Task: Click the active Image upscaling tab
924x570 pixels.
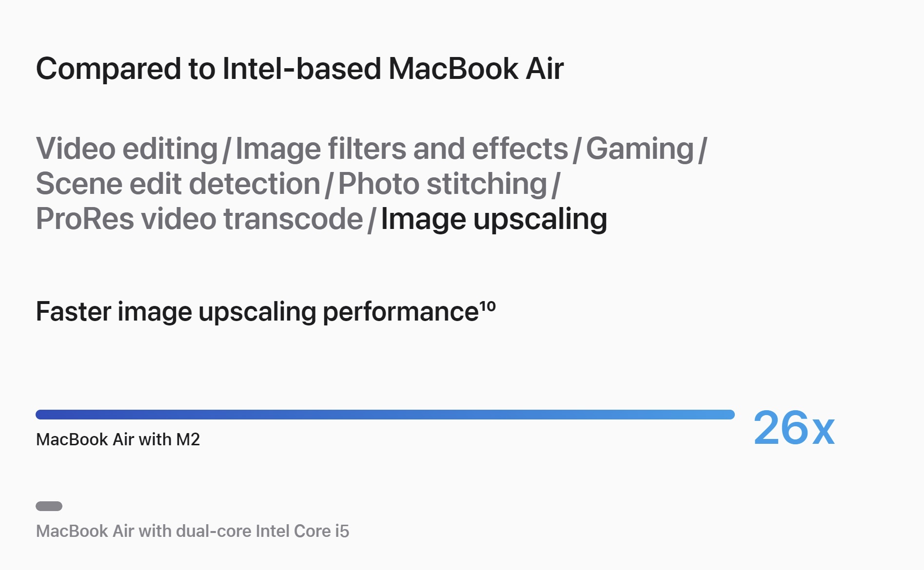Action: coord(494,219)
